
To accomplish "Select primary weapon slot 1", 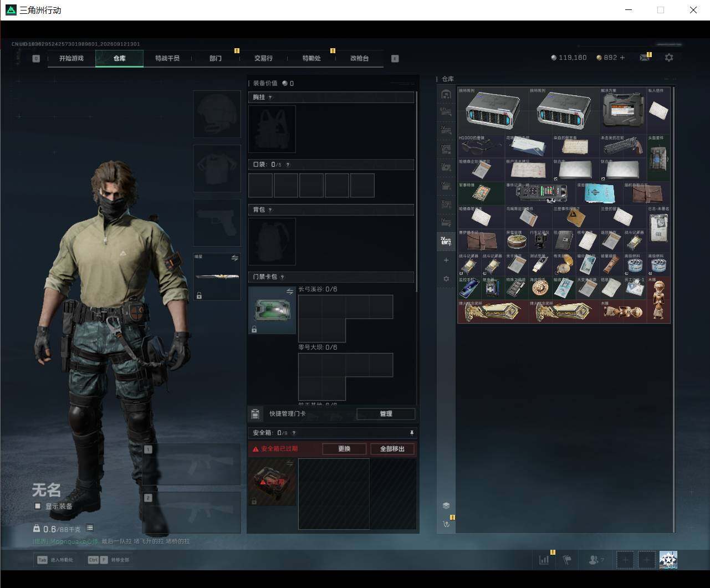I will click(x=191, y=464).
